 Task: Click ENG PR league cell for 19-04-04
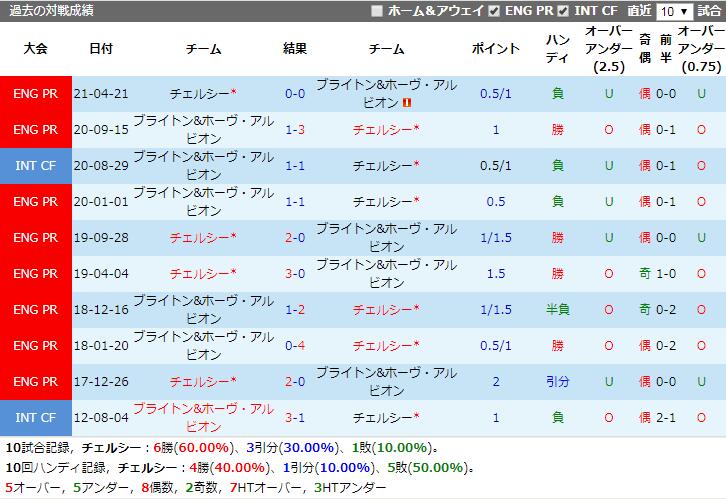click(x=36, y=274)
